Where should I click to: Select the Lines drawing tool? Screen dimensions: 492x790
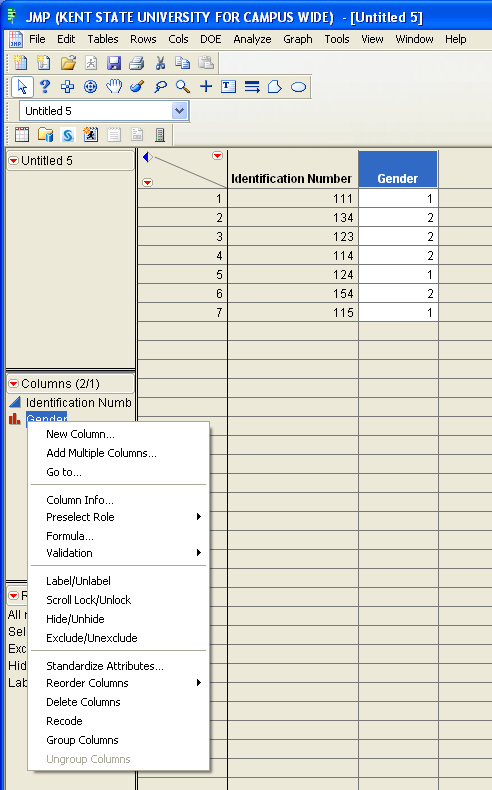(x=252, y=87)
